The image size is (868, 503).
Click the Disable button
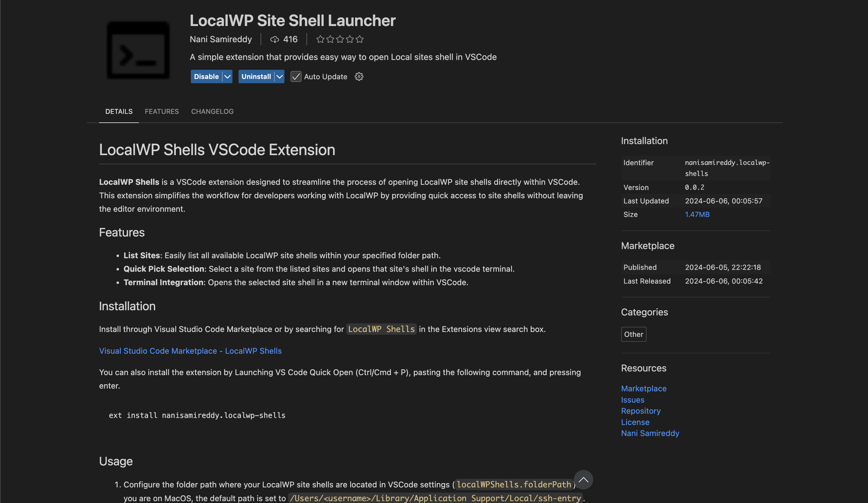coord(206,76)
